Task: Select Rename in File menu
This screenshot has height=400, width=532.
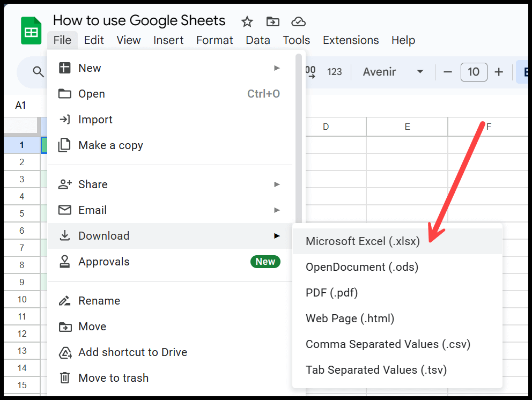Action: click(169, 301)
